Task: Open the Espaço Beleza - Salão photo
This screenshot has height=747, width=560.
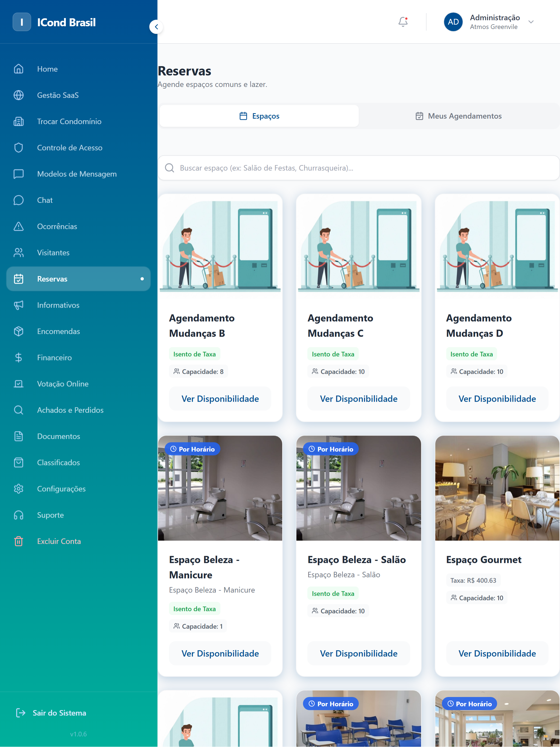Action: click(359, 488)
